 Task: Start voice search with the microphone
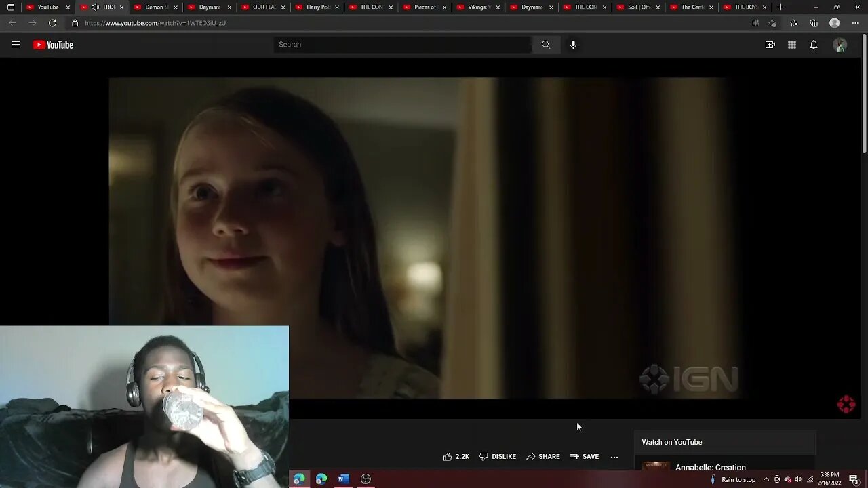(573, 45)
